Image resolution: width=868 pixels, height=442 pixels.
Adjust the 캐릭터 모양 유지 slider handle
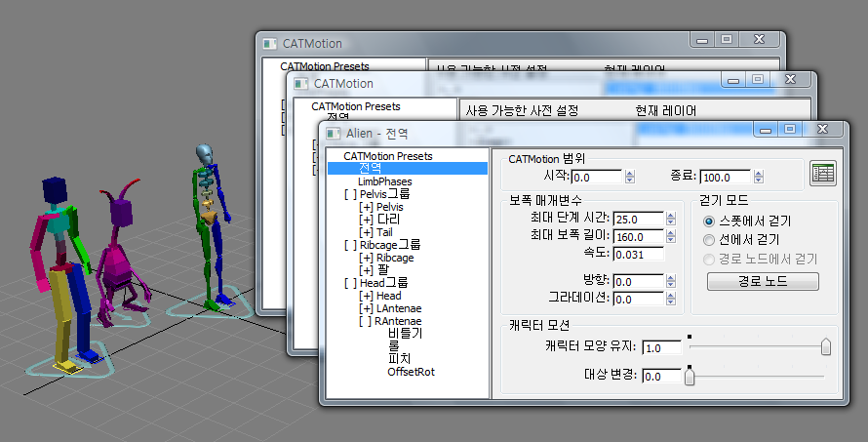coord(826,346)
